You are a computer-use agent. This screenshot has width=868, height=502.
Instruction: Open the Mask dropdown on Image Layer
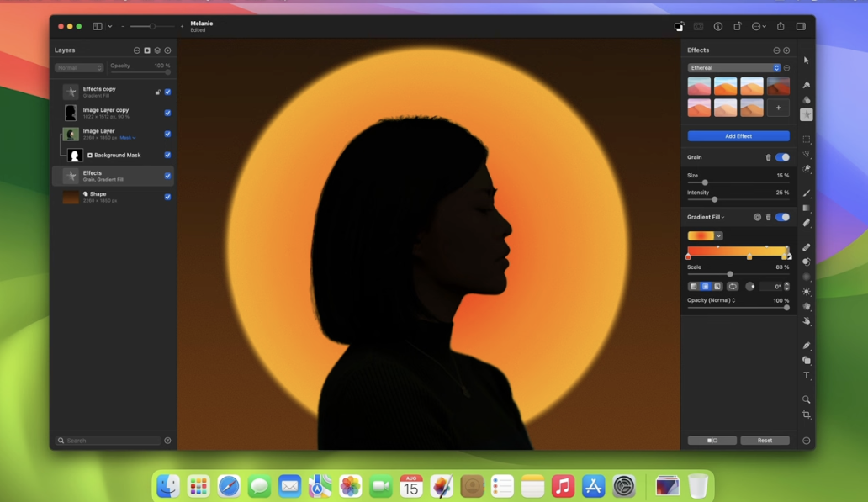pos(127,138)
